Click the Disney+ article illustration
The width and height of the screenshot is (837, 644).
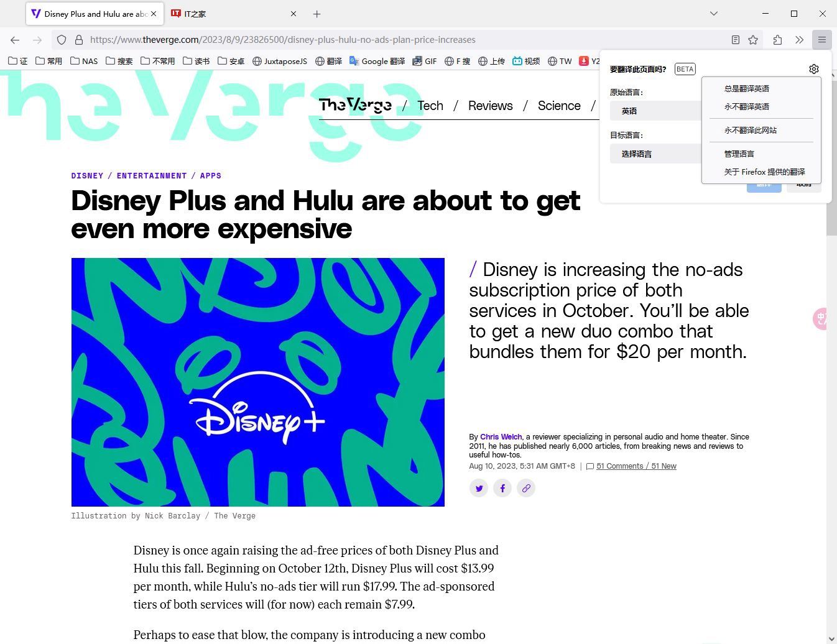coord(258,382)
